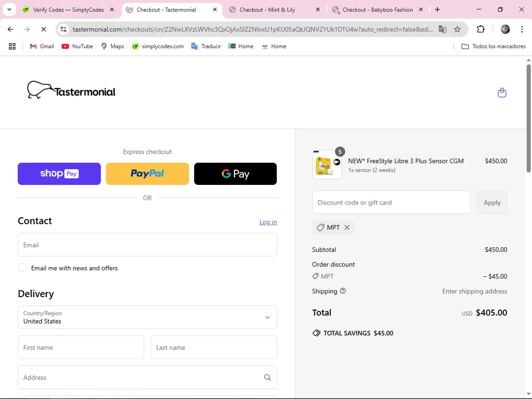Click the address search magnifier icon
The height and width of the screenshot is (399, 532).
point(267,377)
